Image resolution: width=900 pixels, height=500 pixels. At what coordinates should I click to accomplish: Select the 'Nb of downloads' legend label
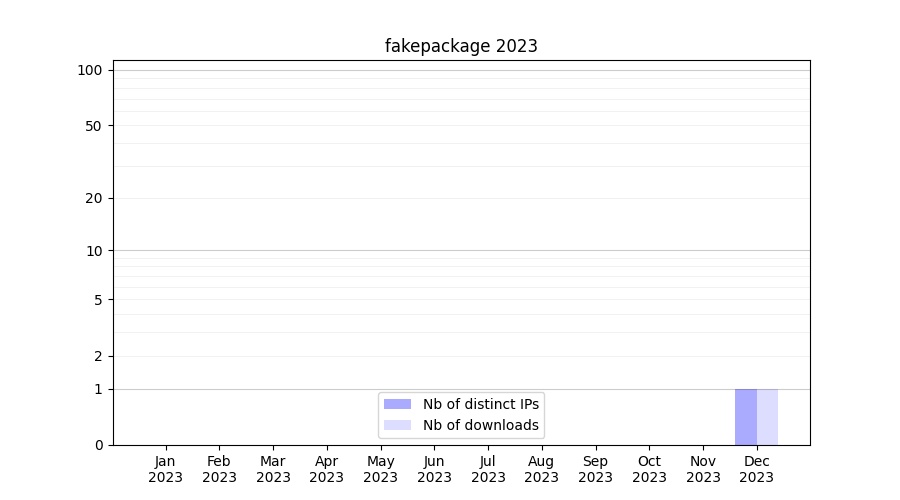click(480, 425)
